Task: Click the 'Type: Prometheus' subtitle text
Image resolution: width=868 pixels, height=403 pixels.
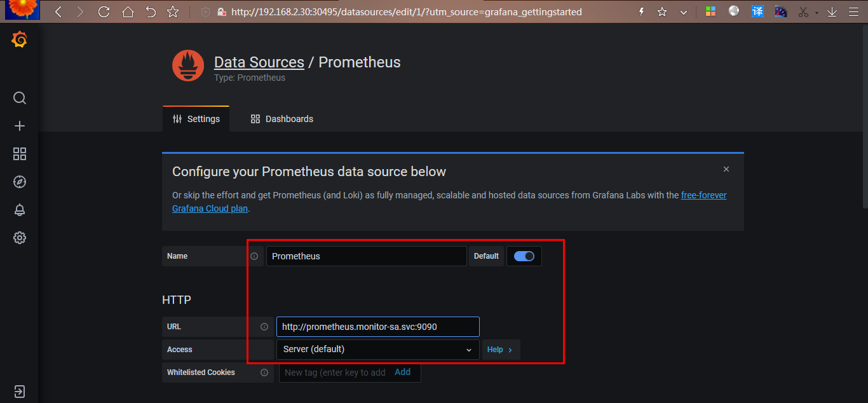Action: (250, 78)
